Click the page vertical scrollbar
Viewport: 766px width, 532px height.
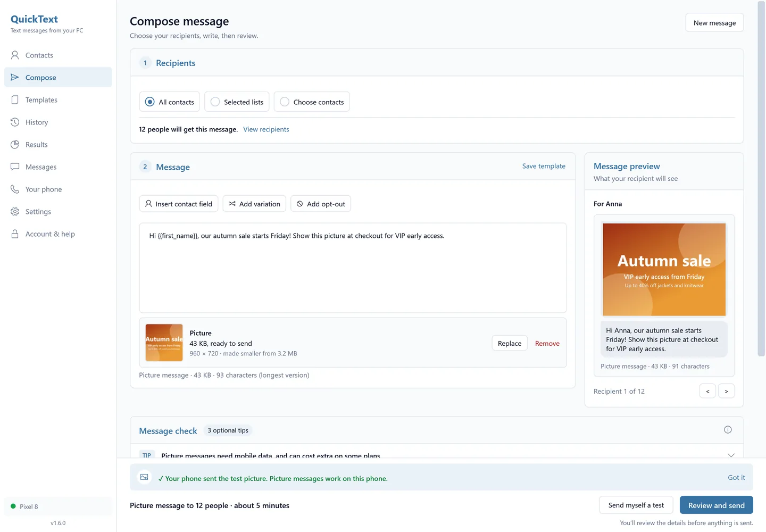(x=761, y=178)
